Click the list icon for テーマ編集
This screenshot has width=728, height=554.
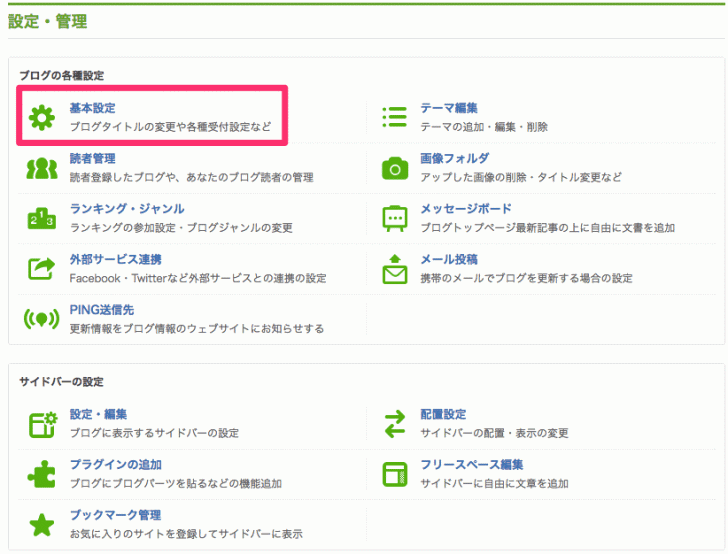coord(395,118)
